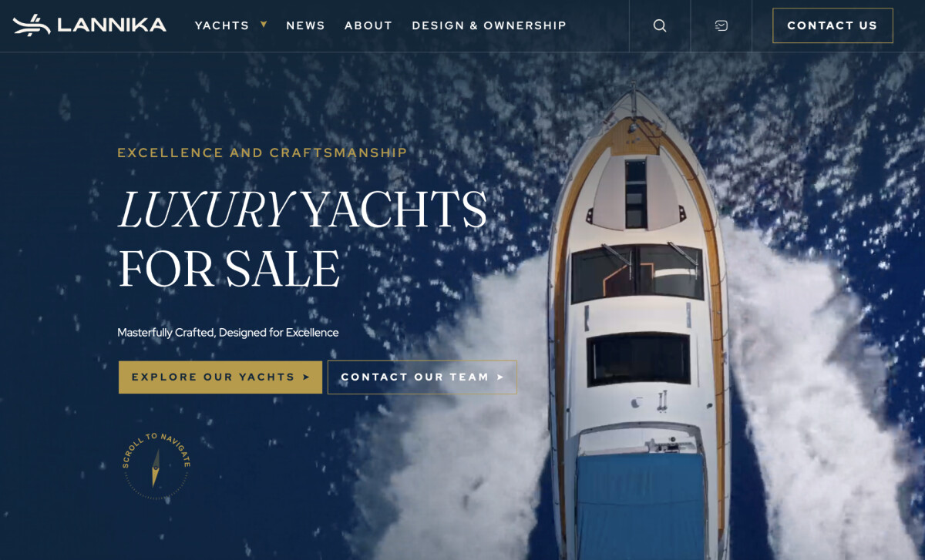The image size is (925, 560).
Task: Click the Masterfully Crafted tagline text
Action: tap(228, 333)
